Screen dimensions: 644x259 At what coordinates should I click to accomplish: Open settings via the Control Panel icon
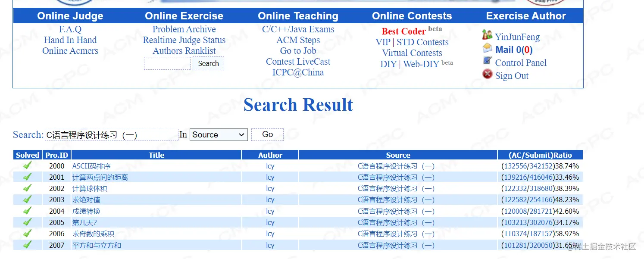[x=488, y=62]
